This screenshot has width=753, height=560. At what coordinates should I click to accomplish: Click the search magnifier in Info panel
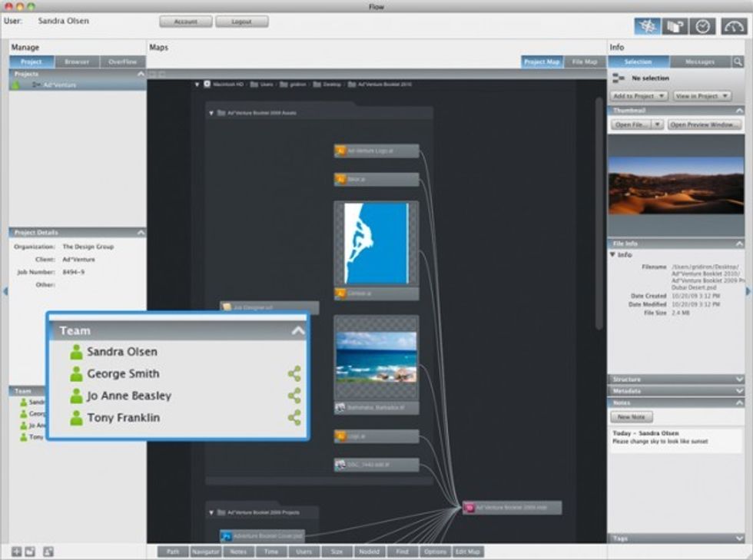(738, 61)
